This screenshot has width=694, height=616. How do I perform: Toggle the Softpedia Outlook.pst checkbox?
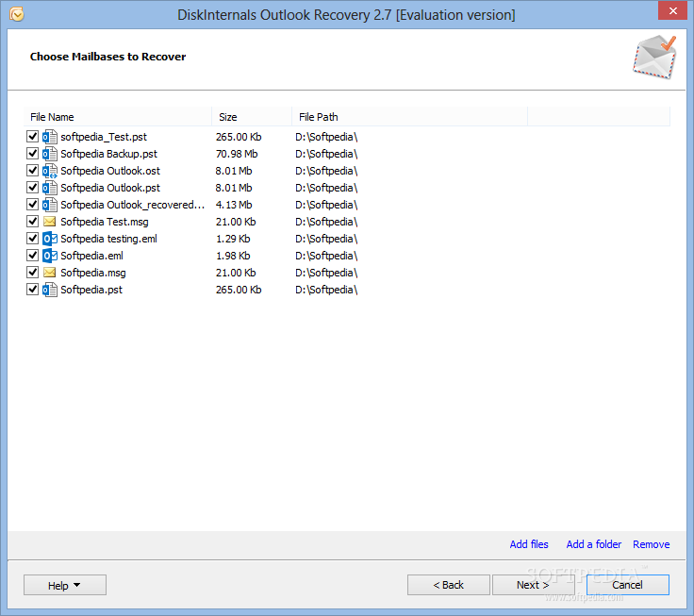[x=32, y=188]
